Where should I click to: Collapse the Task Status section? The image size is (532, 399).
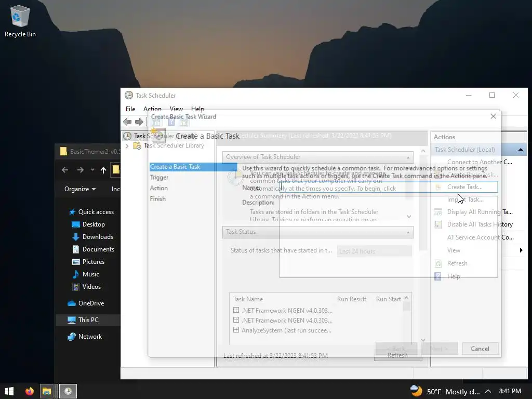408,232
